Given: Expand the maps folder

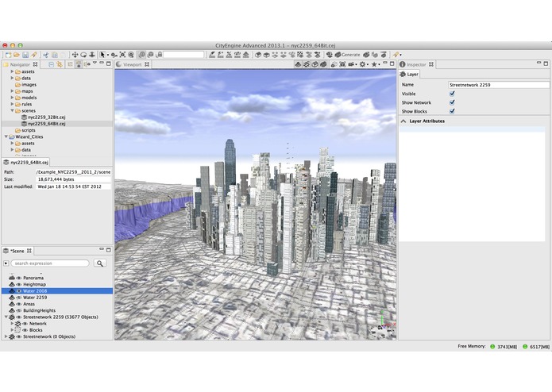Looking at the screenshot, I should click(12, 91).
